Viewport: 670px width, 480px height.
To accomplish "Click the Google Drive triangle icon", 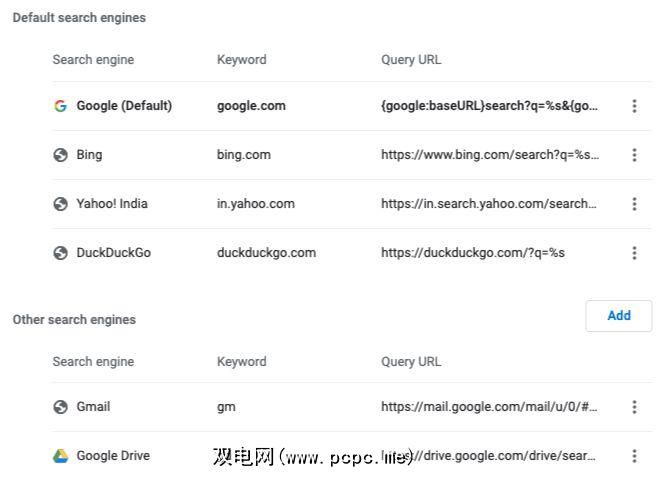I will [60, 456].
